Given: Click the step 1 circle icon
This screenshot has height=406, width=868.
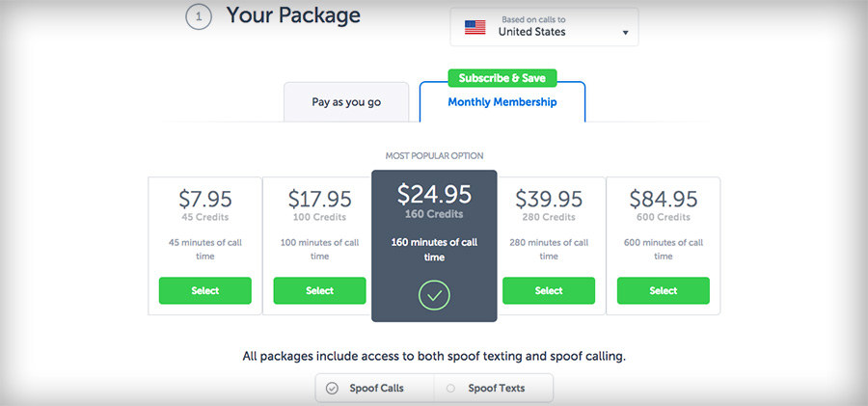Looking at the screenshot, I should coord(198,17).
